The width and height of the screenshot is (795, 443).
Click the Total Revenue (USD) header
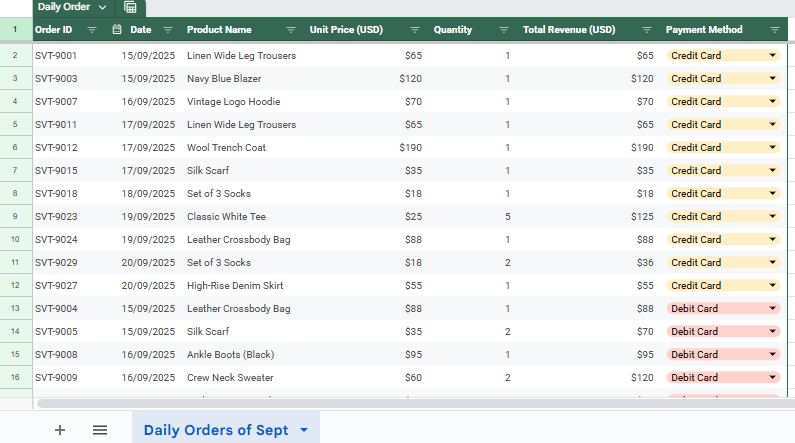tap(569, 30)
